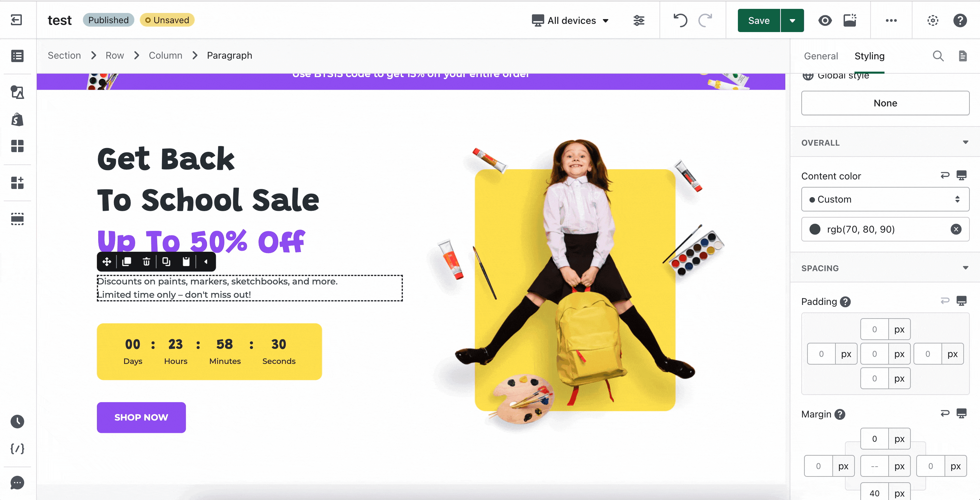Image resolution: width=980 pixels, height=500 pixels.
Task: Click the rgb(70, 80, 90) color swatch
Action: [815, 229]
